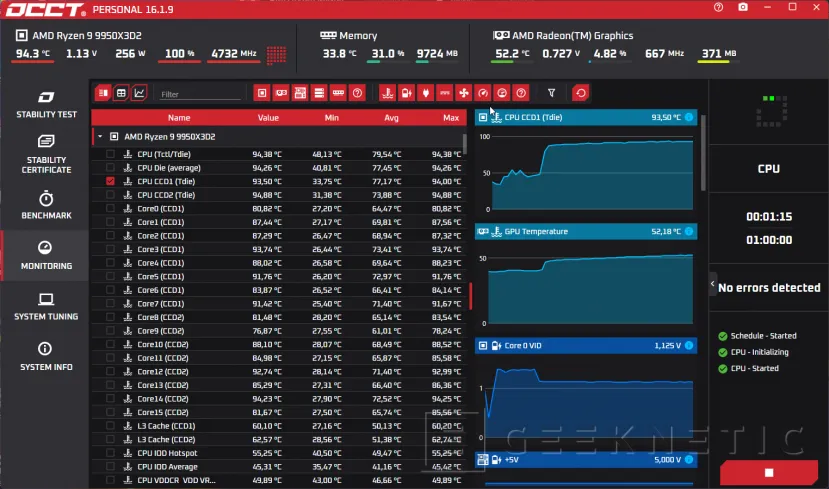
Task: Sort table by Max column header
Action: tap(451, 117)
